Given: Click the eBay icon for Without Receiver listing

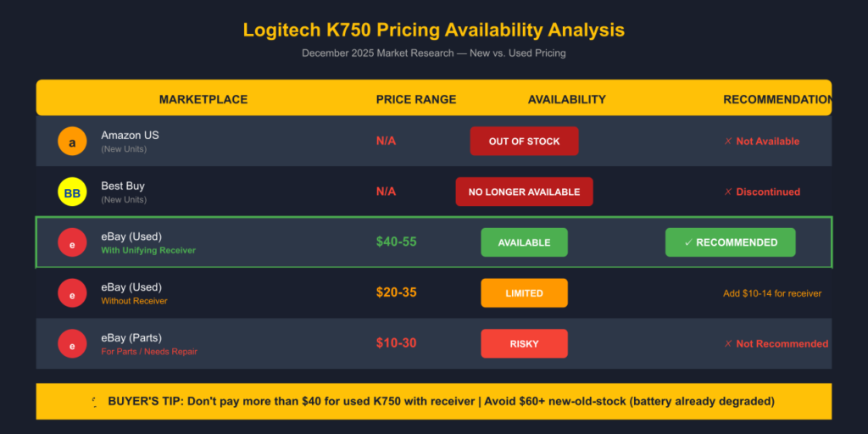Looking at the screenshot, I should (72, 293).
